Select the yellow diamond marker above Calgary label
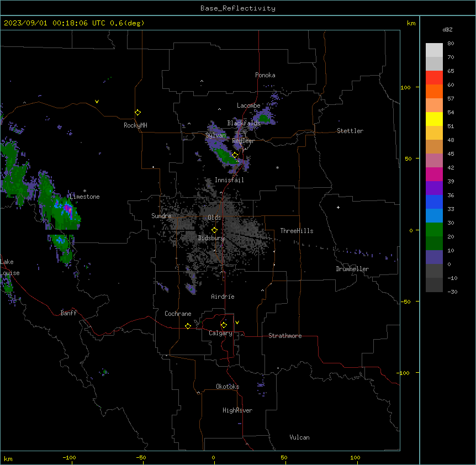 (224, 325)
